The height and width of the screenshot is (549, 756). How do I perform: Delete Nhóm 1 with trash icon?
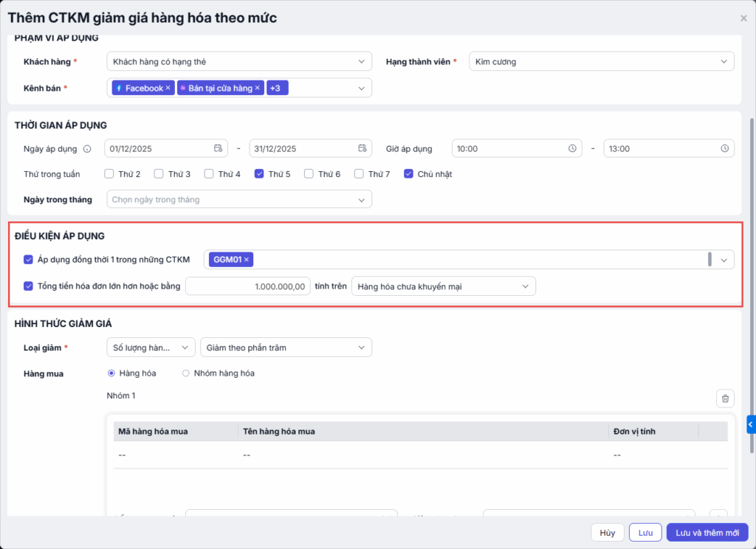[x=725, y=398]
